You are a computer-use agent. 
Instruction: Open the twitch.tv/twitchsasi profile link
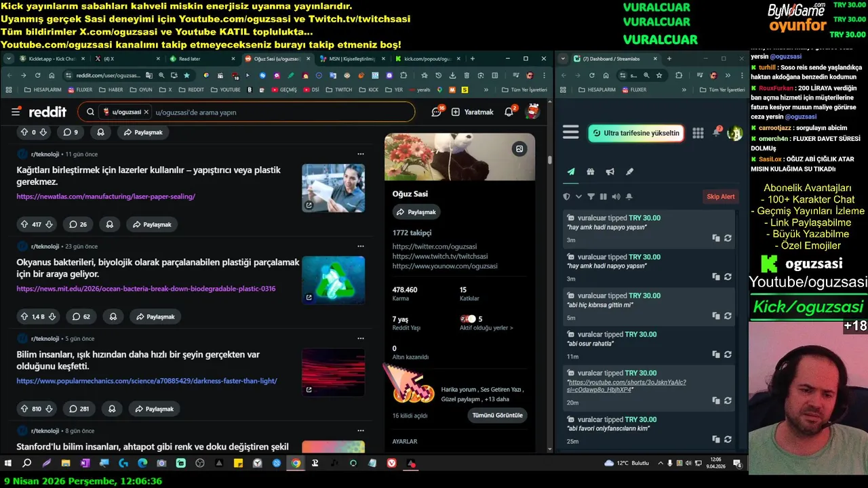(440, 256)
